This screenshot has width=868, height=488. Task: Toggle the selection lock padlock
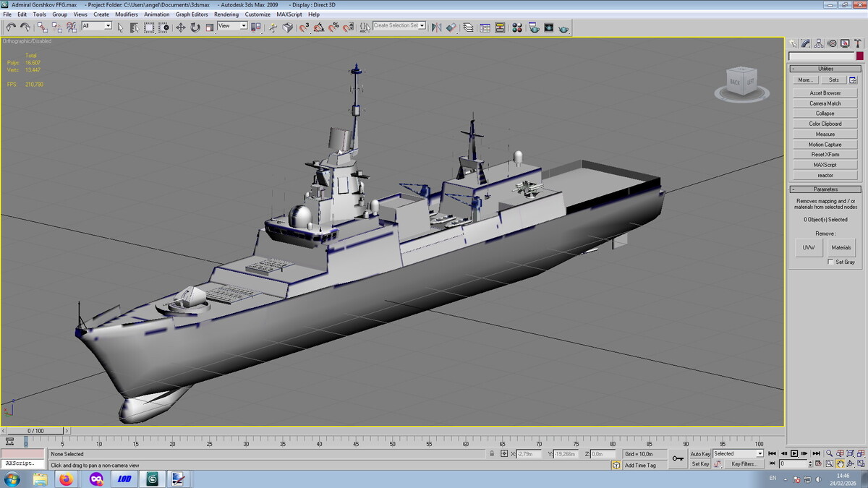point(492,453)
